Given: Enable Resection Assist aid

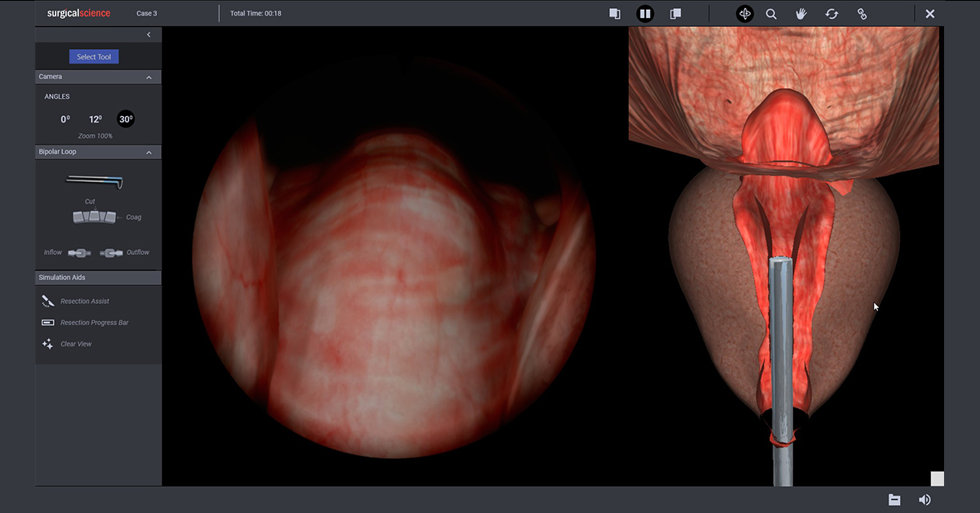Looking at the screenshot, I should tap(84, 301).
